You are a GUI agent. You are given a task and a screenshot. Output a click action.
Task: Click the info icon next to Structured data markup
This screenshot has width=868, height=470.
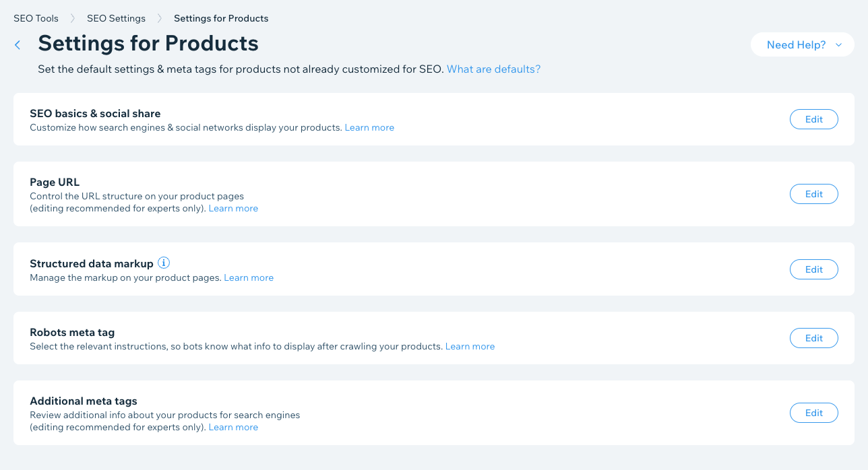pyautogui.click(x=163, y=263)
